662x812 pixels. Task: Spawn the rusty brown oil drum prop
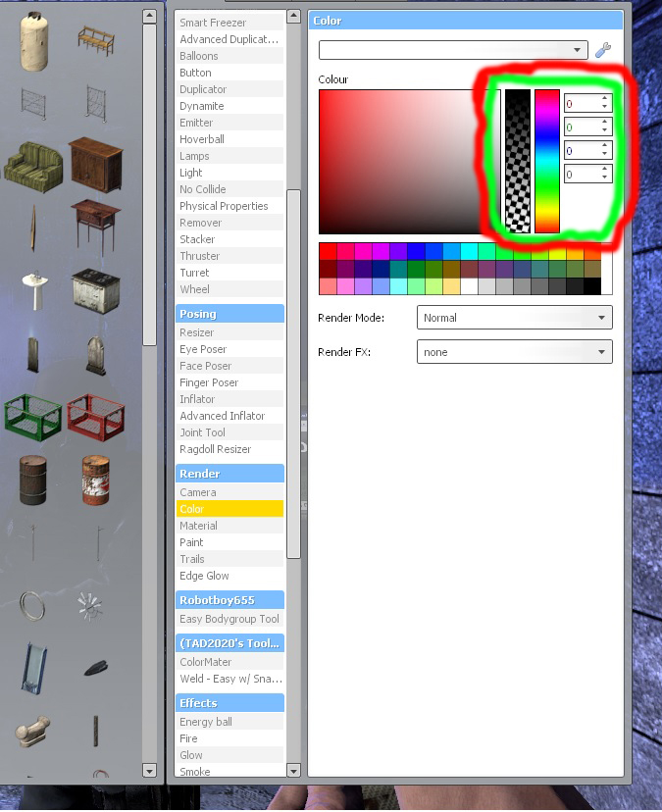[33, 481]
